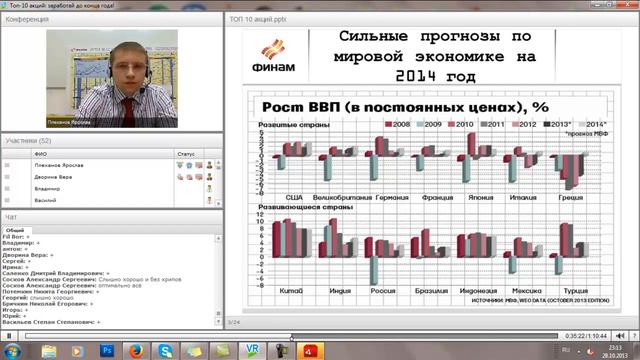Click chat message from Васильев Степан Степанович
Viewport: 640px width, 360px height.
click(51, 322)
